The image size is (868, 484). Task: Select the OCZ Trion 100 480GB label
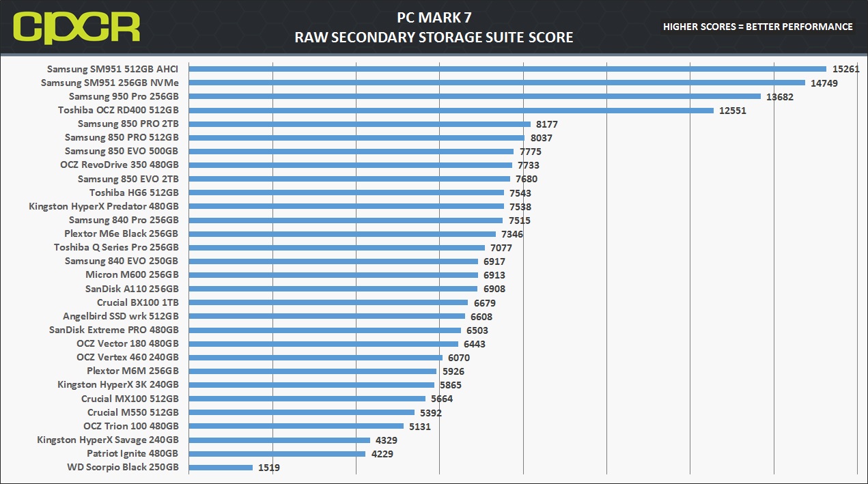[131, 426]
